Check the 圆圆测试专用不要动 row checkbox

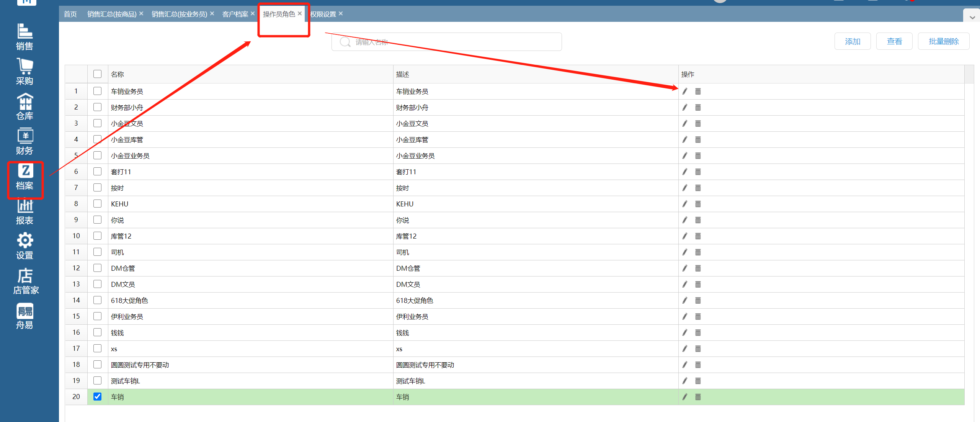(x=98, y=364)
